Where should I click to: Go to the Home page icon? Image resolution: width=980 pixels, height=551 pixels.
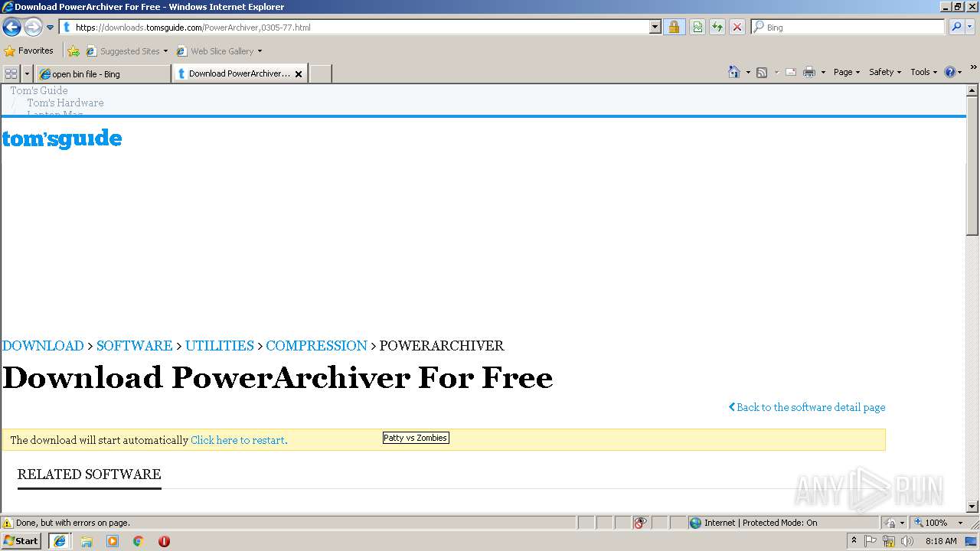pyautogui.click(x=734, y=72)
